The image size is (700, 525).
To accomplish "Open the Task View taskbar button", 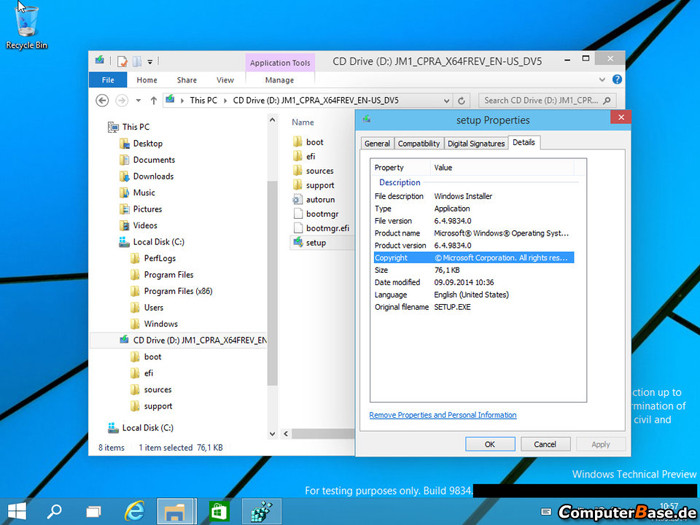I will click(93, 511).
